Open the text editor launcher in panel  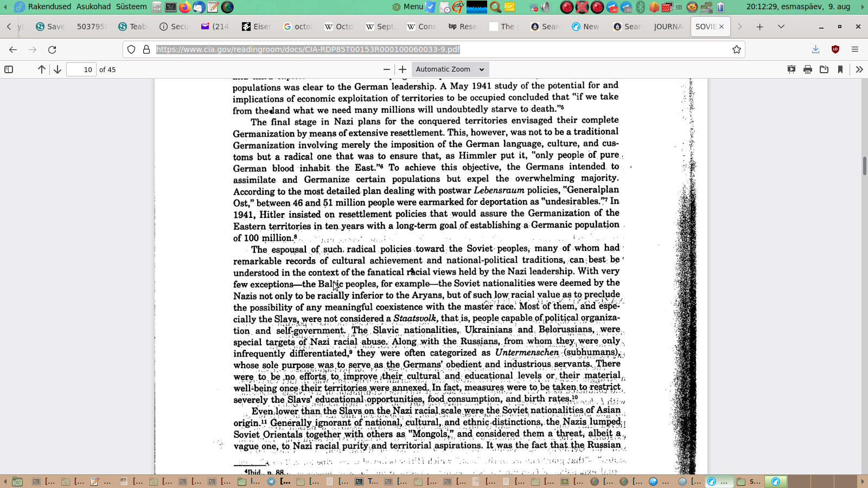tap(213, 7)
